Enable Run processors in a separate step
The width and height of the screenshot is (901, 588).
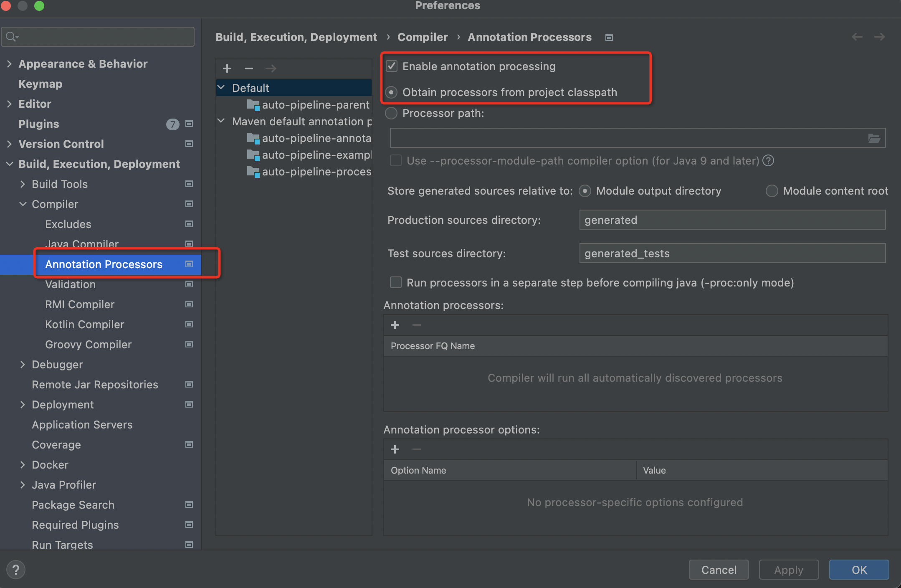tap(395, 282)
